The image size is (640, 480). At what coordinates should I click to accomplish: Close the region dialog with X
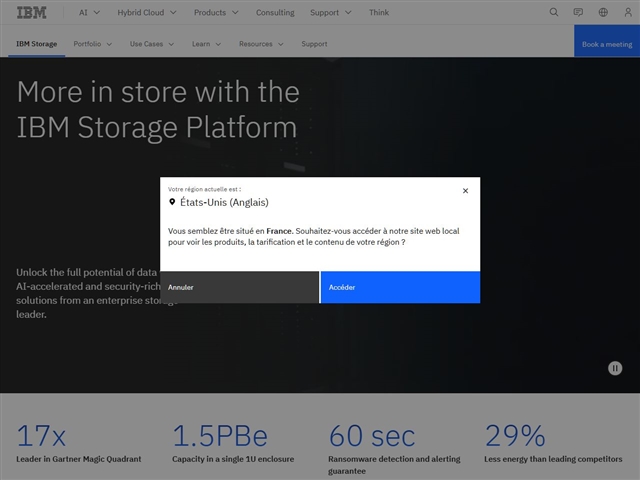[465, 191]
